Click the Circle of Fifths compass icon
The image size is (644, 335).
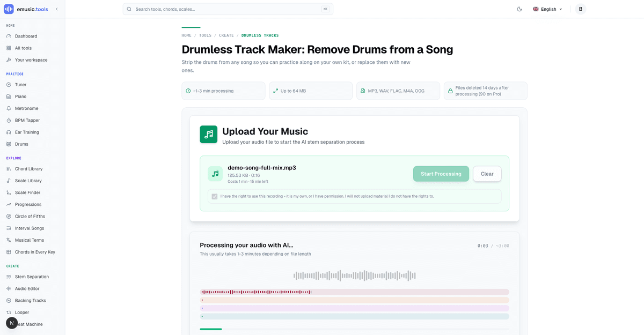(x=9, y=216)
